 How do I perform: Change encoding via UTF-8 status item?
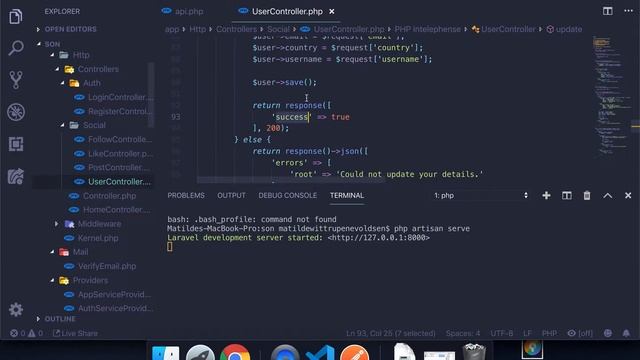point(502,333)
